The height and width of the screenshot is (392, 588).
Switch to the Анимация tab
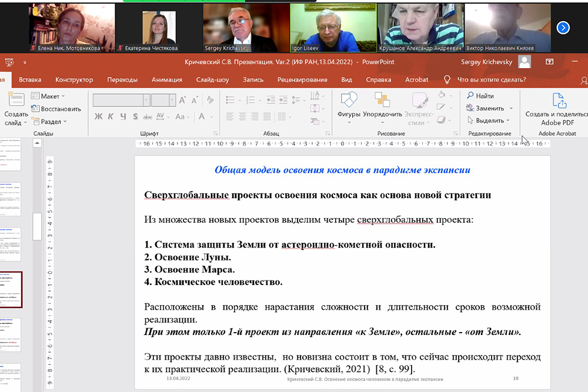[166, 80]
